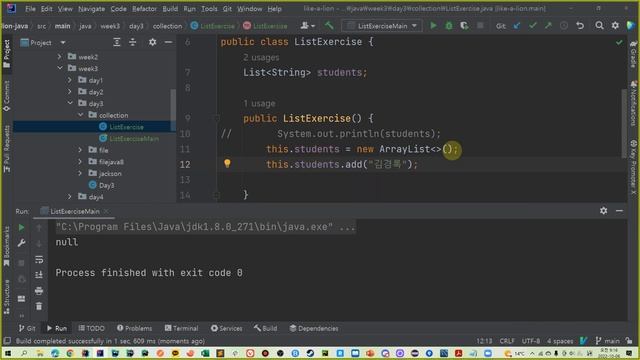This screenshot has width=640, height=360.
Task: Rerun ListExerciseMain in Run panel
Action: [x=22, y=227]
